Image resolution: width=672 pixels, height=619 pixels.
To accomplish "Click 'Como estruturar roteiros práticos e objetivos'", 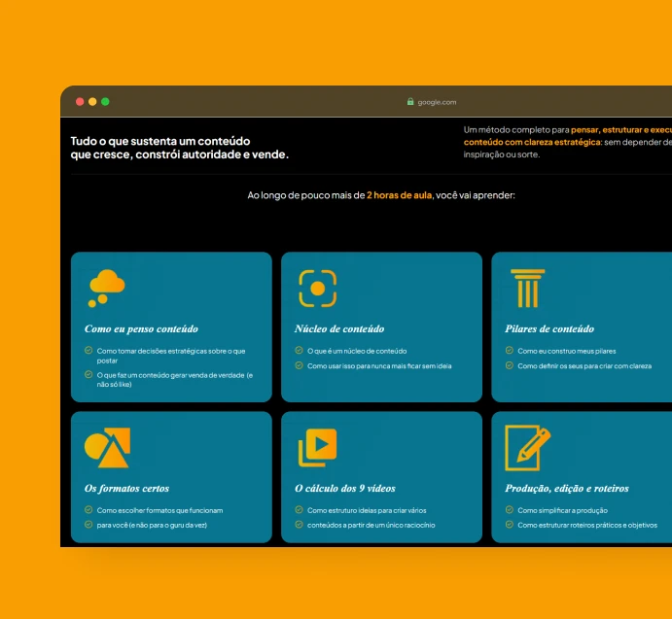I will [587, 525].
